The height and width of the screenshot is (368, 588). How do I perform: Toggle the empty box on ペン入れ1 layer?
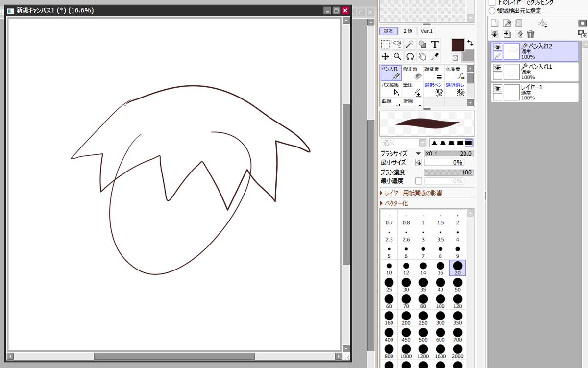(x=497, y=76)
